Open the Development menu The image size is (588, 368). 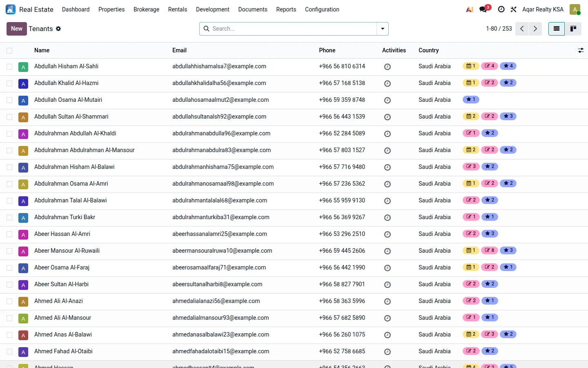coord(213,9)
